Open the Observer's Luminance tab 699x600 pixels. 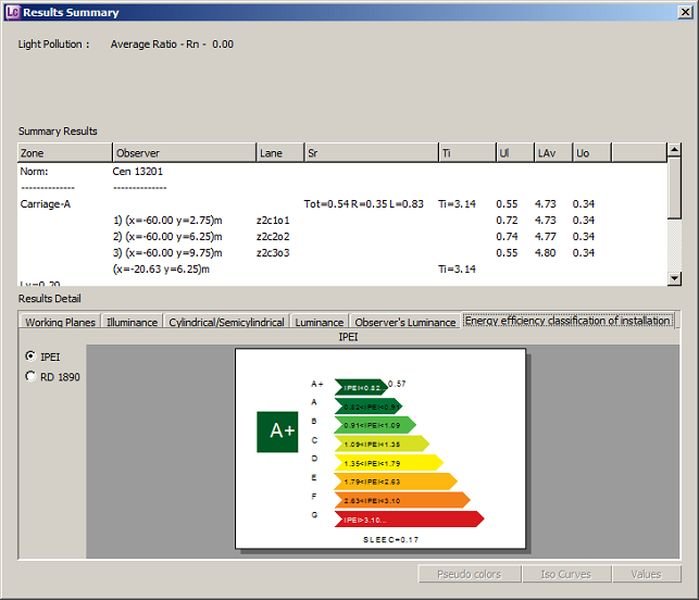point(405,322)
